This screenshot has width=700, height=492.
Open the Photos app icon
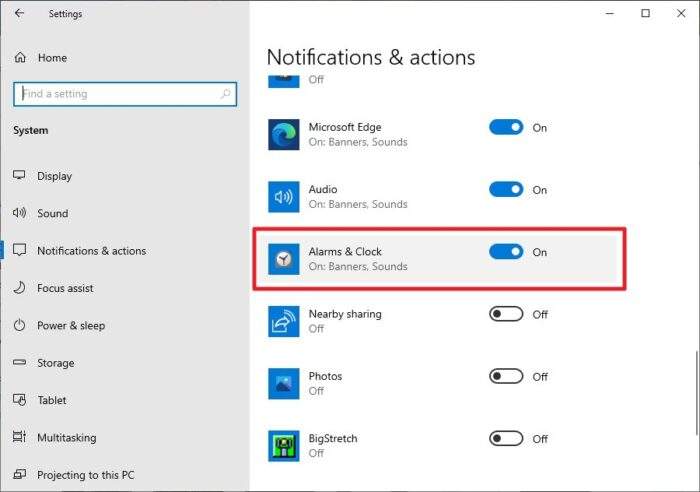(x=283, y=383)
